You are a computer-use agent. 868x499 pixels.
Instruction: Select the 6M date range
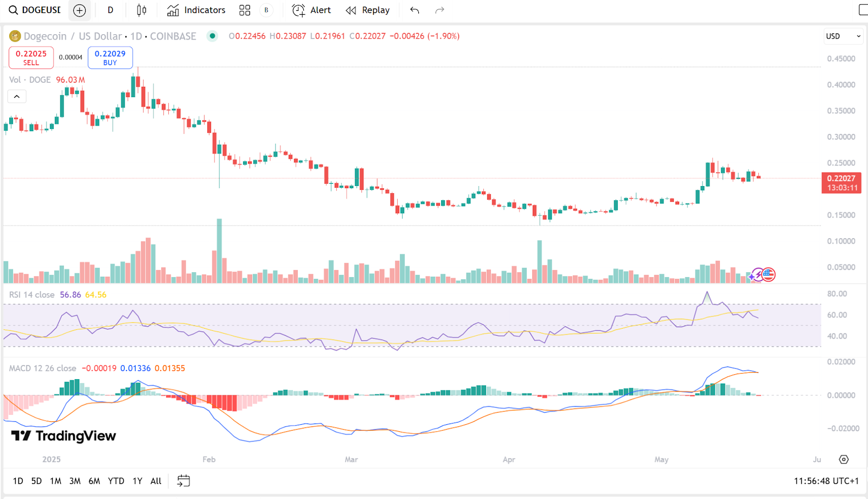pos(94,481)
